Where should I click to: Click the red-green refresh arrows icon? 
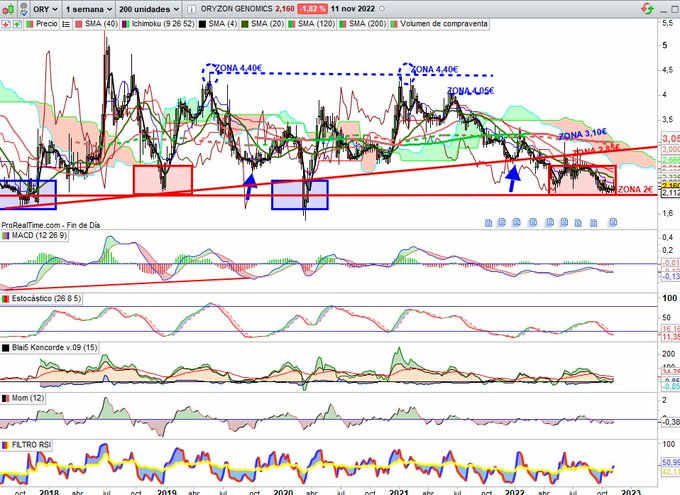point(647,8)
